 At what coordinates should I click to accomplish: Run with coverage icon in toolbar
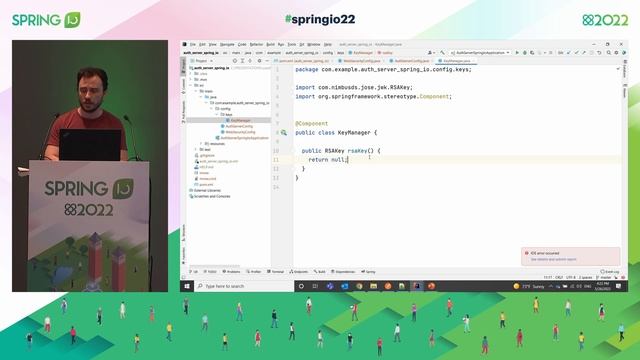point(532,53)
